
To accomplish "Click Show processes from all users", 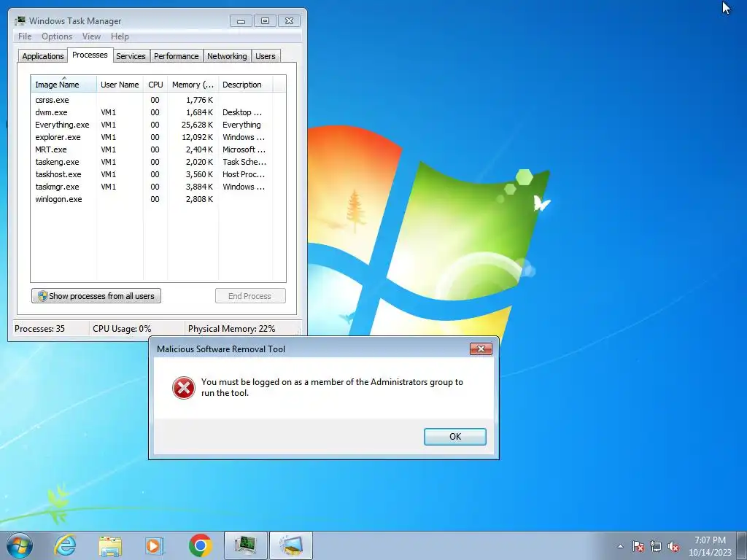I will (96, 296).
